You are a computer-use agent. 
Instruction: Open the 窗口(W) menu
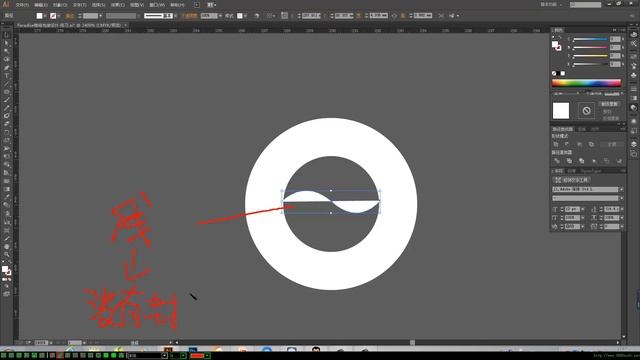[157, 5]
